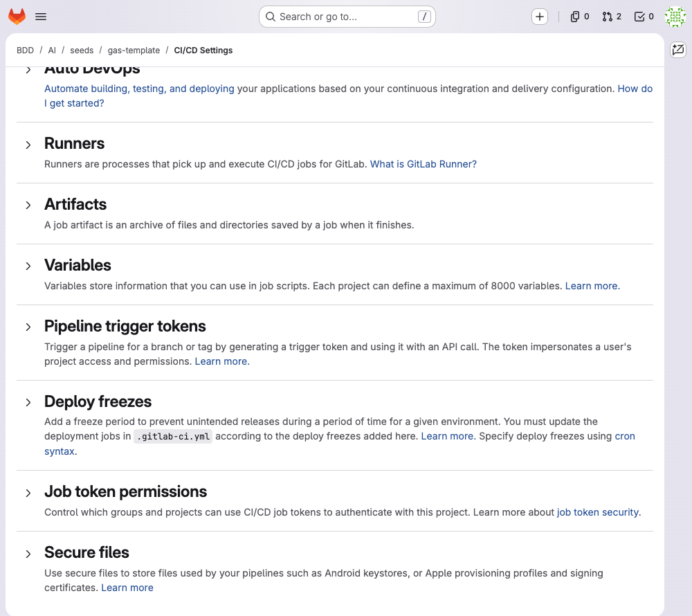The width and height of the screenshot is (692, 616).
Task: Go to BDD breadcrumb
Action: click(25, 51)
